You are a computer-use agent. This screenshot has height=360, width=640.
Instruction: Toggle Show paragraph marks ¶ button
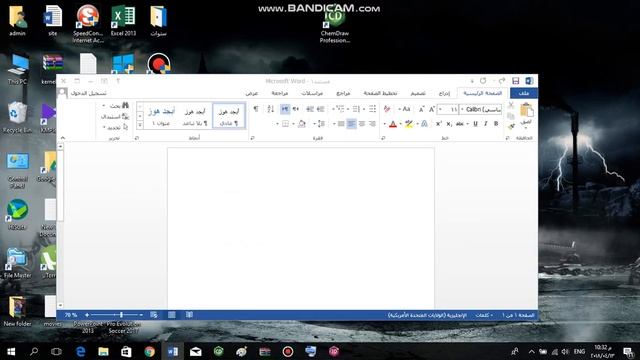tap(256, 109)
